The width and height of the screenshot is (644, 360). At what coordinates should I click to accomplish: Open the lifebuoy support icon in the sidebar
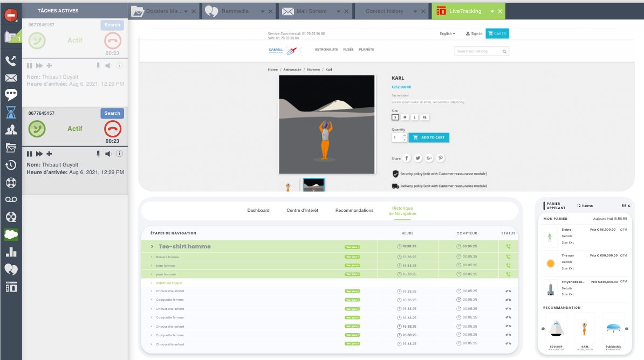click(11, 182)
